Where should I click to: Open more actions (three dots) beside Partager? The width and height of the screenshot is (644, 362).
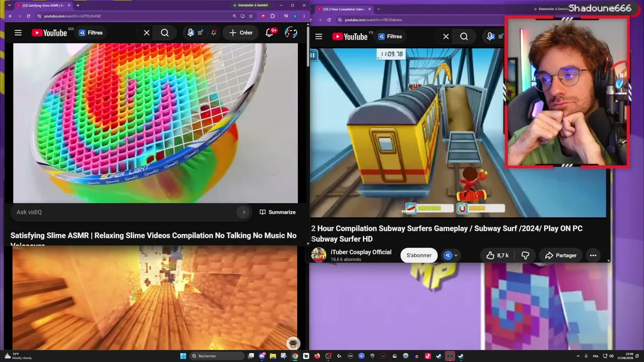point(593,255)
